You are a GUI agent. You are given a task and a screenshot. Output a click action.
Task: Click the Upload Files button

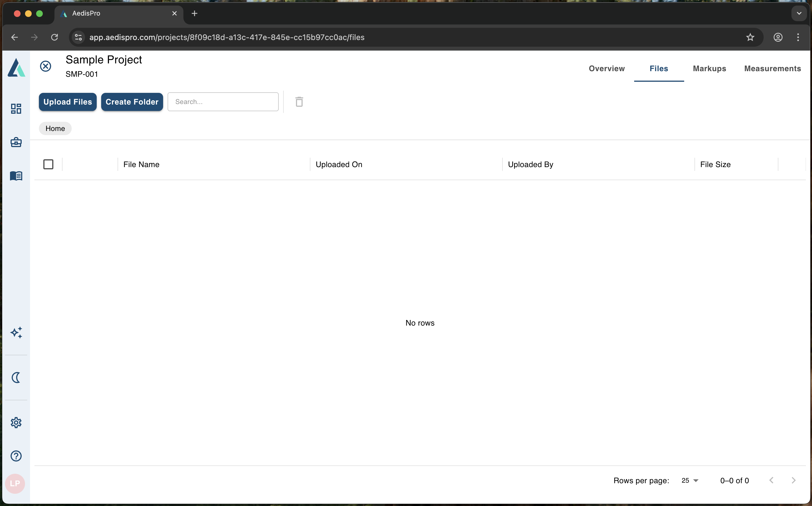(67, 102)
